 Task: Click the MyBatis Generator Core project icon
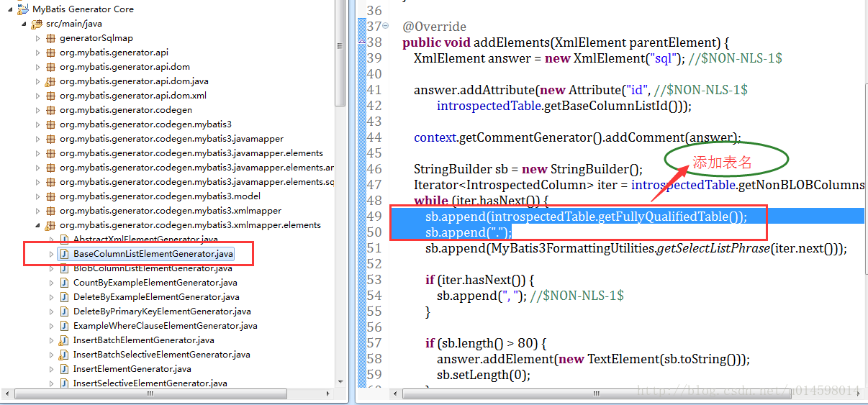pos(23,9)
